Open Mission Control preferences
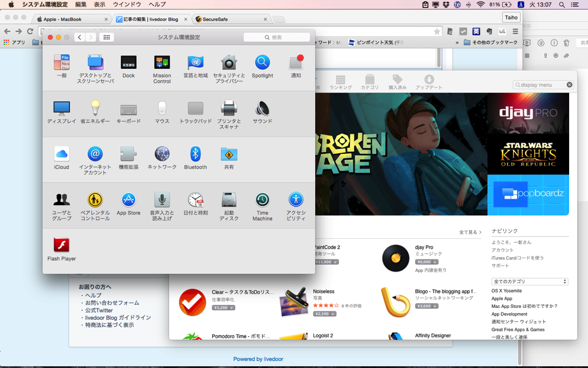This screenshot has width=588, height=368. pos(162,69)
